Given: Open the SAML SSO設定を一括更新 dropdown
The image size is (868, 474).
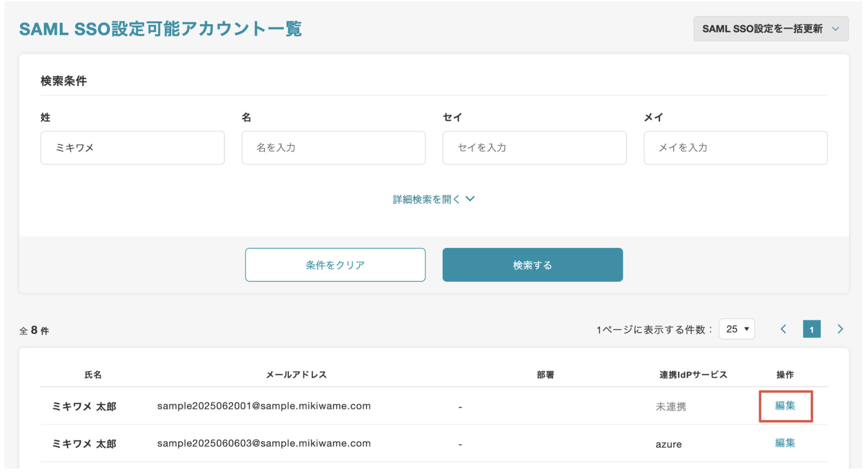Looking at the screenshot, I should click(770, 29).
